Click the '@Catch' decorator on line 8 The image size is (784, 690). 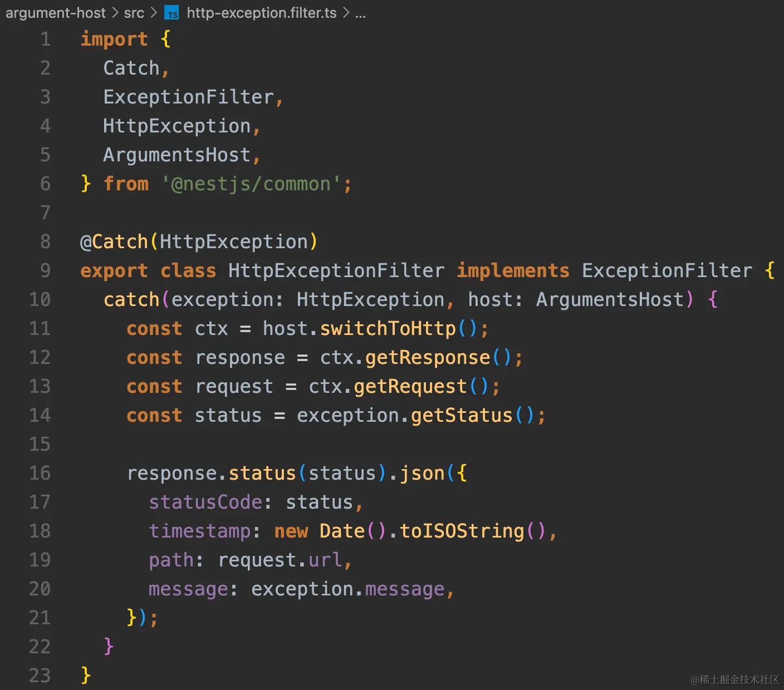pos(114,242)
